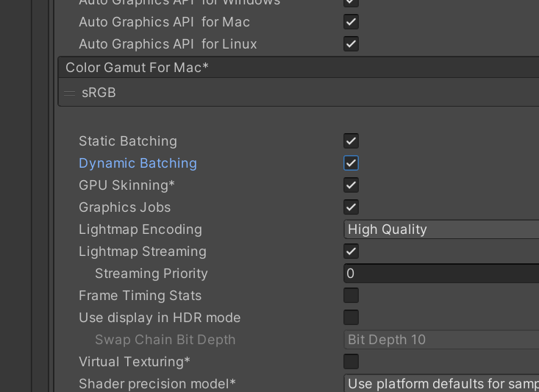The width and height of the screenshot is (539, 392).
Task: Click the Color Gamut For Mac header
Action: tap(138, 68)
